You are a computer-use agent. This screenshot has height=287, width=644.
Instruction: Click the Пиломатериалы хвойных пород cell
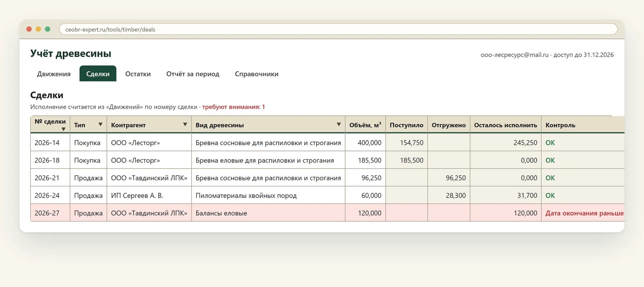coord(268,195)
